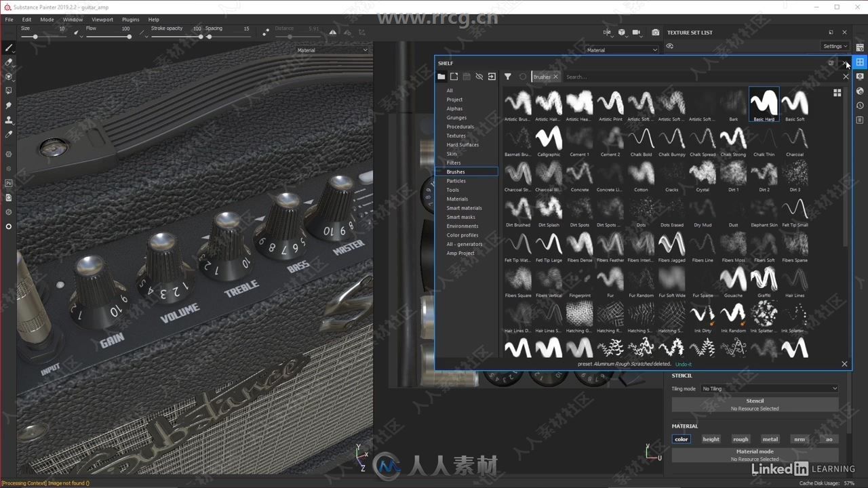The width and height of the screenshot is (868, 488).
Task: Undock the Shelf panel
Action: [831, 63]
